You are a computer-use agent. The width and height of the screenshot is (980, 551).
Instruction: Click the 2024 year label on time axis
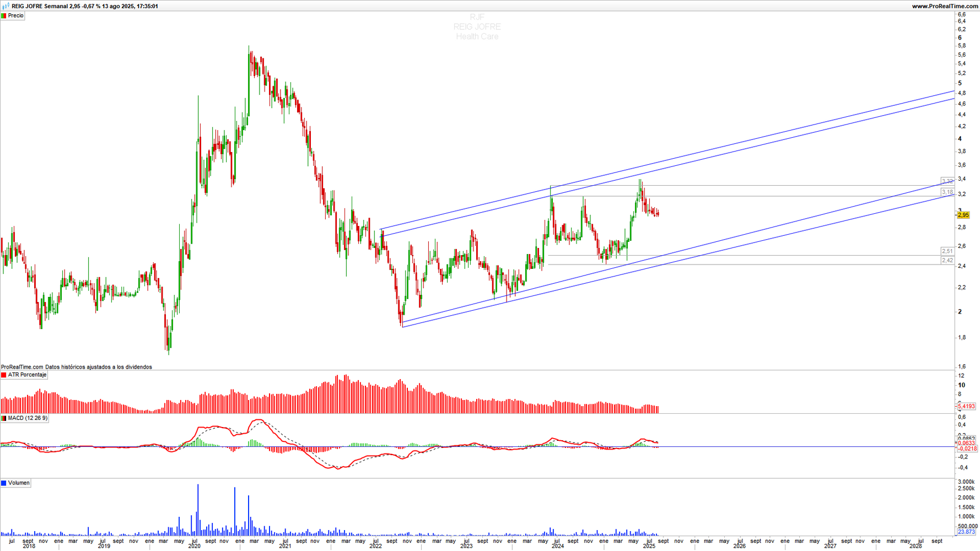(558, 547)
